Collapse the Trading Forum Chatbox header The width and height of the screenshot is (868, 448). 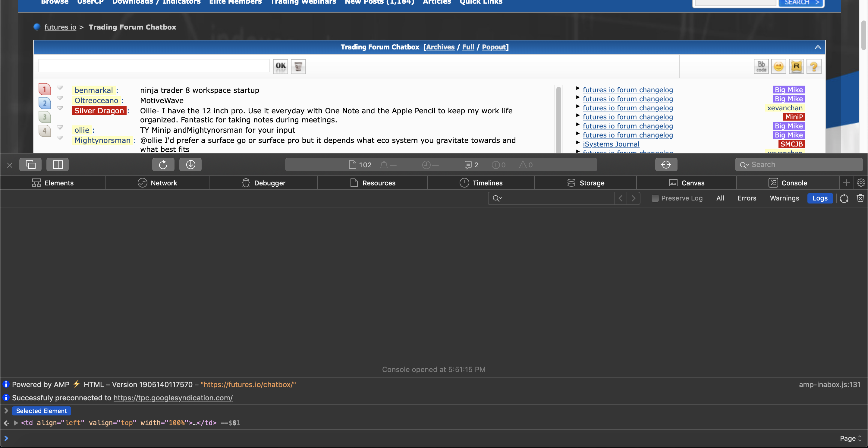pos(817,47)
